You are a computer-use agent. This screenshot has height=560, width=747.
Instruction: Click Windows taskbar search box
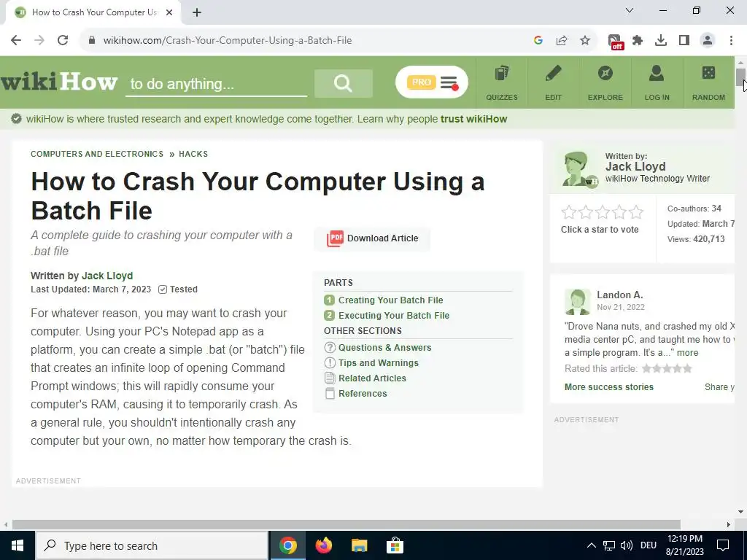tap(152, 545)
